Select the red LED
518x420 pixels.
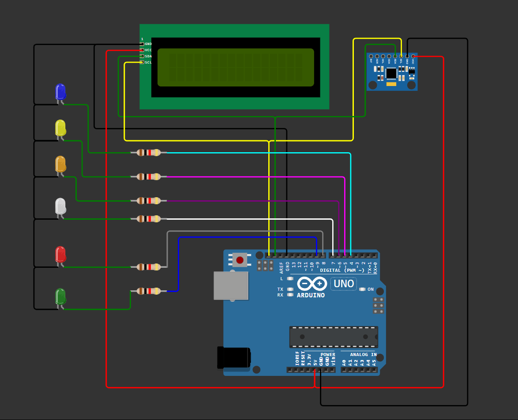pos(60,255)
